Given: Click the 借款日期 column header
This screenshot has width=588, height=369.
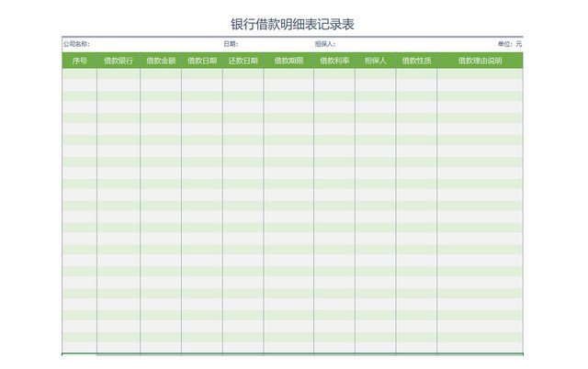Looking at the screenshot, I should click(202, 61).
